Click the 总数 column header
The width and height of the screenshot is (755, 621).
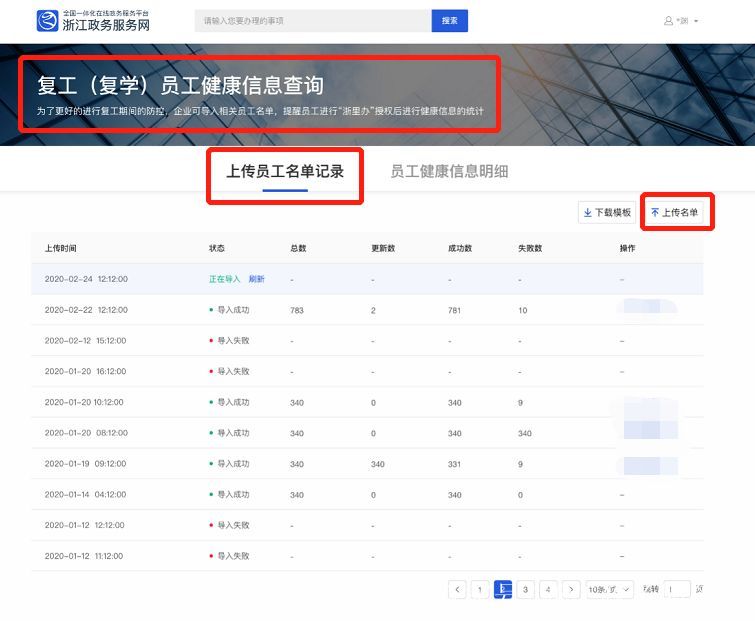(299, 248)
